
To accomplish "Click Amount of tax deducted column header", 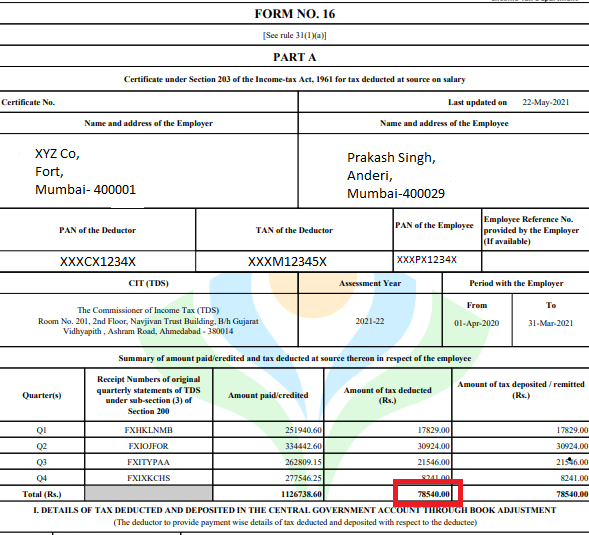I will point(387,395).
